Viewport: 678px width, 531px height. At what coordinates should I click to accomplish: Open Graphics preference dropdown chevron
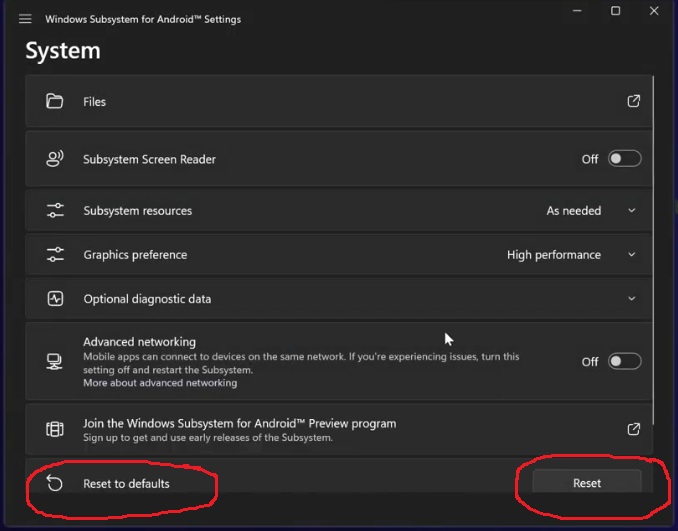[x=632, y=255]
